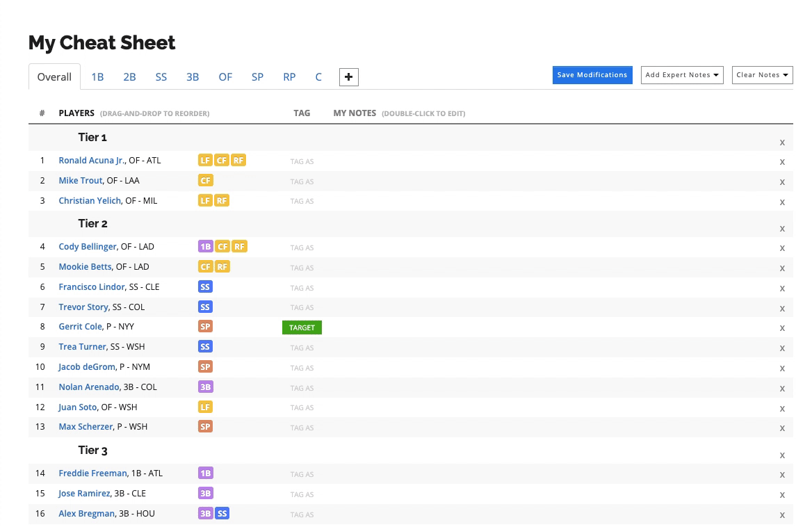Click the SP badge beside Gerrit Cole
This screenshot has height=527, width=812.
(x=205, y=327)
